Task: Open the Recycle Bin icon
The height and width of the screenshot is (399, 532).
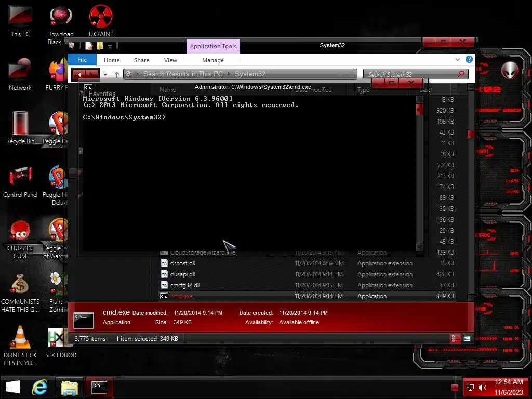Action: tap(20, 128)
